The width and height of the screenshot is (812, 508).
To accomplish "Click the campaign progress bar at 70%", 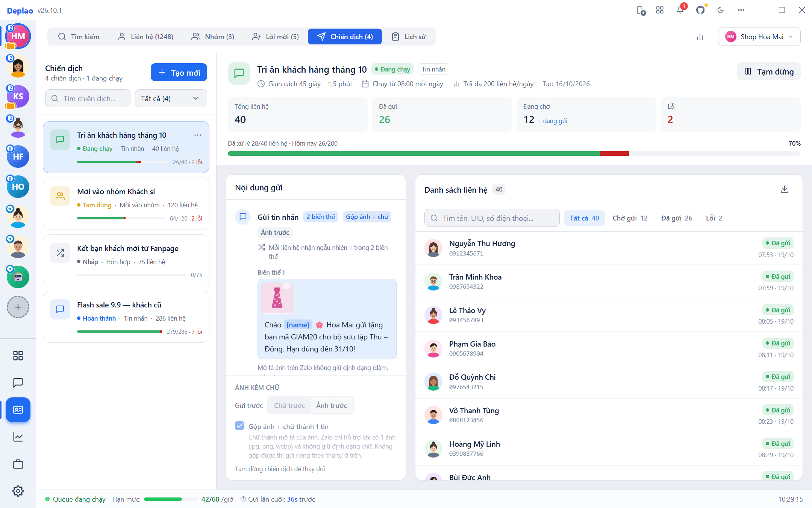I will pos(514,154).
